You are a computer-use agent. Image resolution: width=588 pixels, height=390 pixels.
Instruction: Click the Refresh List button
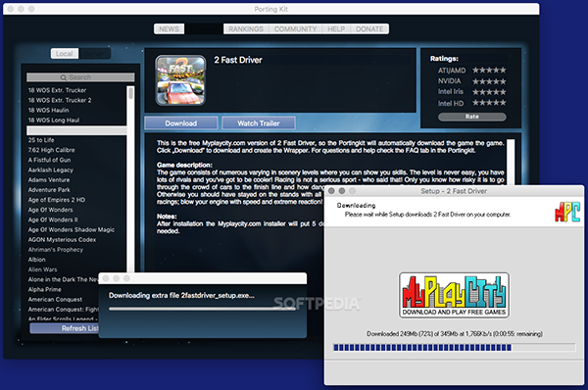[65, 328]
